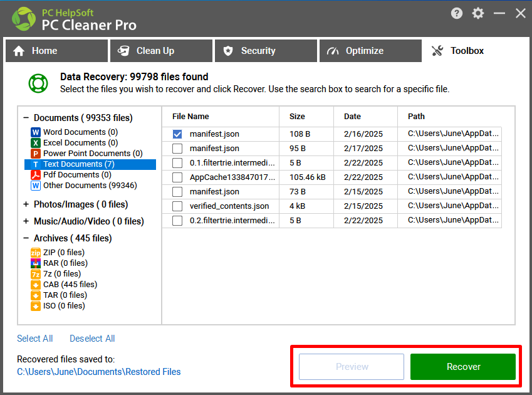Click the Deselect All link
The width and height of the screenshot is (532, 395).
pyautogui.click(x=92, y=339)
